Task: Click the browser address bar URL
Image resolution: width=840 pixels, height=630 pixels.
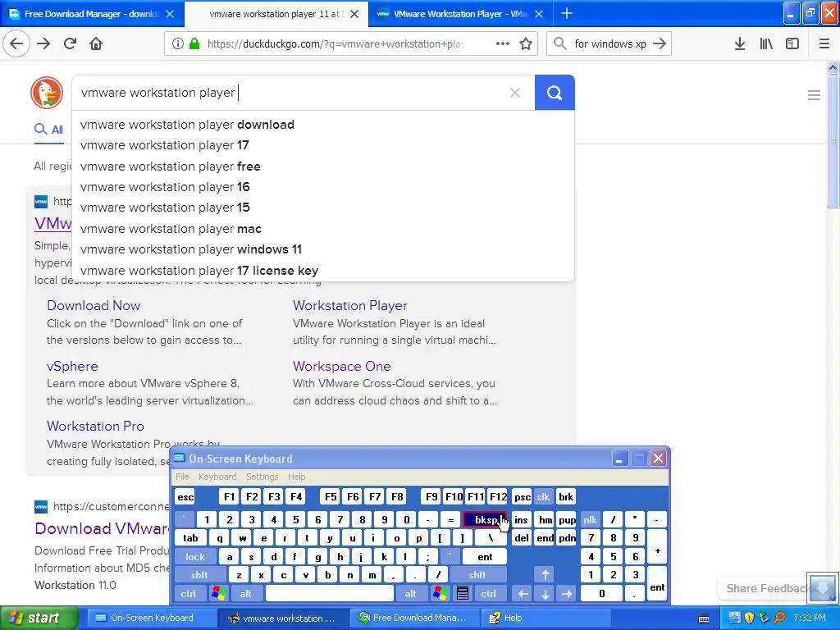Action: click(336, 43)
